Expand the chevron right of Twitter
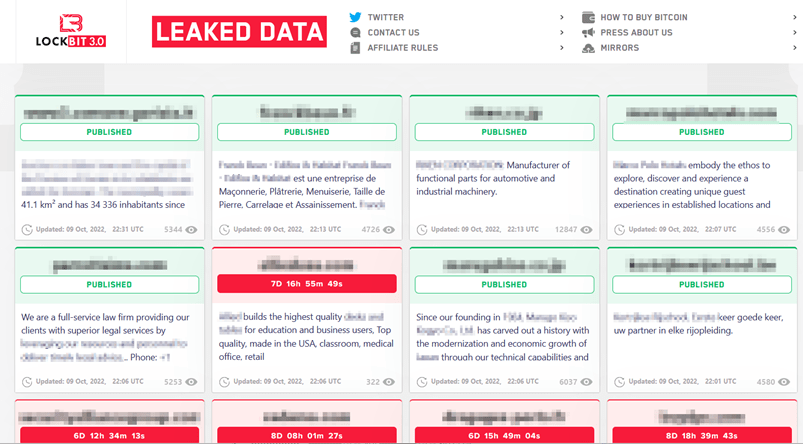Image resolution: width=803 pixels, height=444 pixels. point(562,17)
